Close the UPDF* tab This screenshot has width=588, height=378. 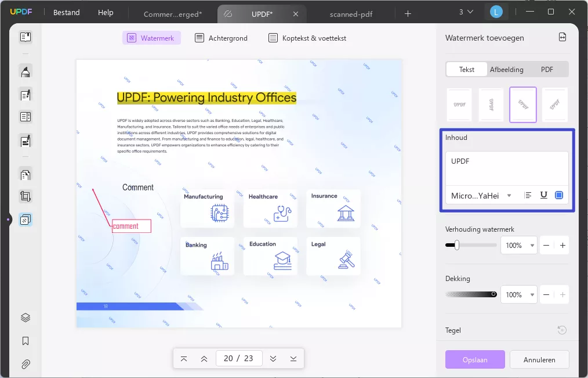(296, 14)
